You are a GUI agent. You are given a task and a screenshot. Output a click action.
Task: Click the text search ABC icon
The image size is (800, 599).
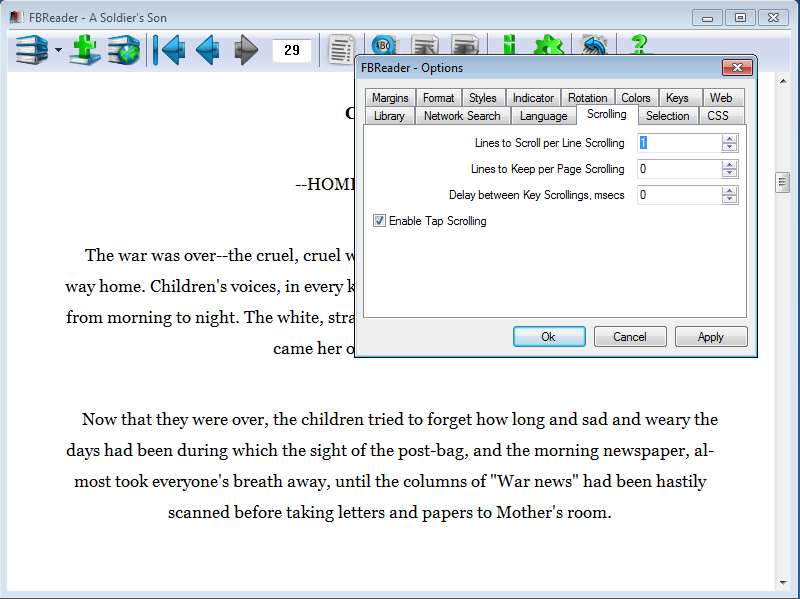point(384,44)
